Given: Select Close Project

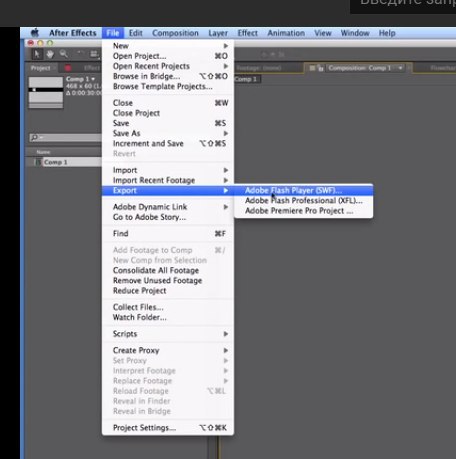Looking at the screenshot, I should click(x=168, y=113).
